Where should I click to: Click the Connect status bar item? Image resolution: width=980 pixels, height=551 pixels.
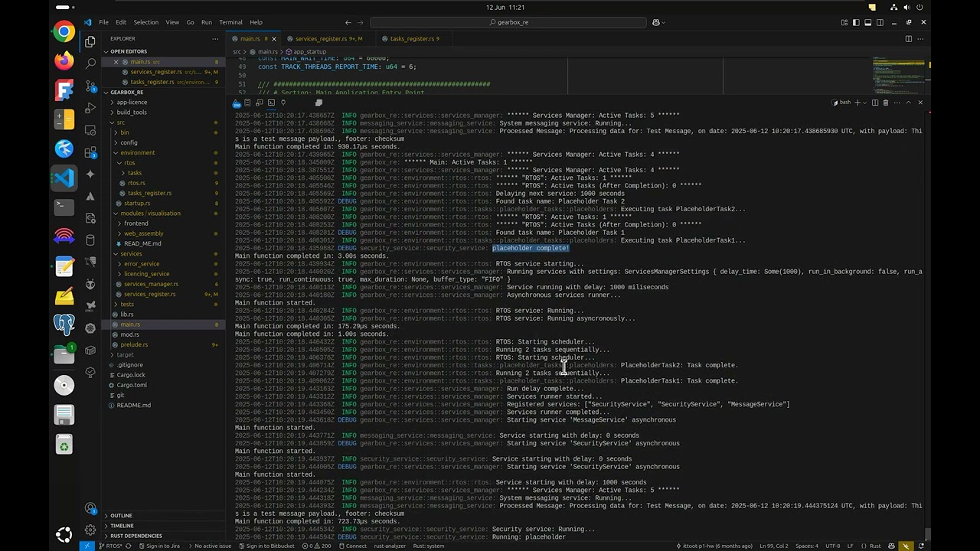point(352,546)
